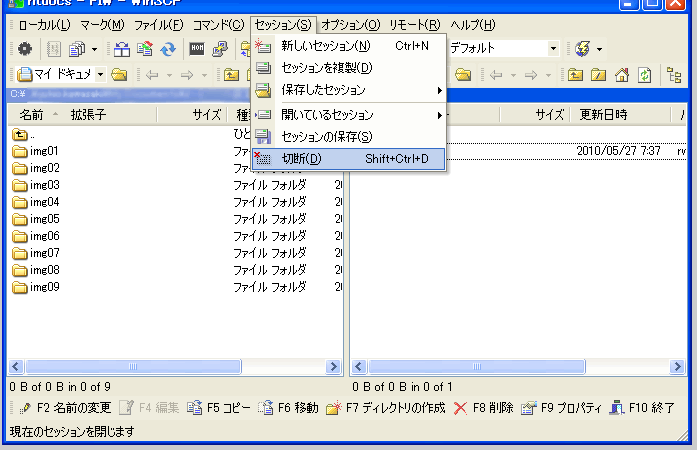Click F6 移動 button
Viewport: 697px width, 450px height.
(x=288, y=408)
